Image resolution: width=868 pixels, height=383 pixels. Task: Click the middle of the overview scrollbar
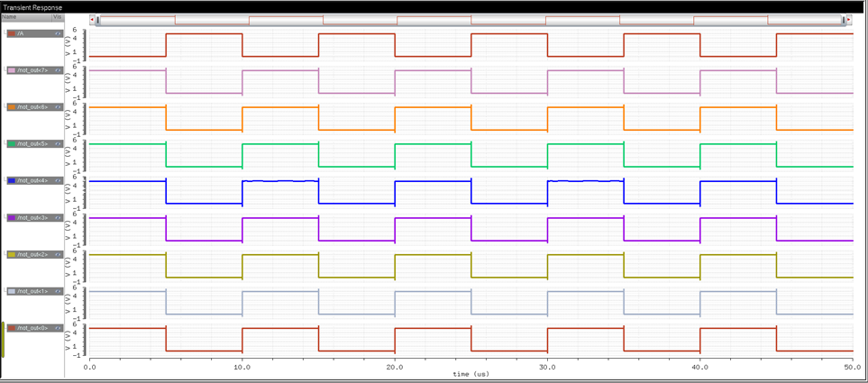click(471, 21)
